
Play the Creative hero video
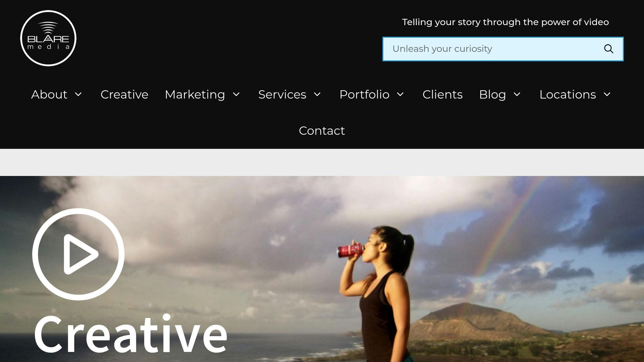(x=78, y=254)
